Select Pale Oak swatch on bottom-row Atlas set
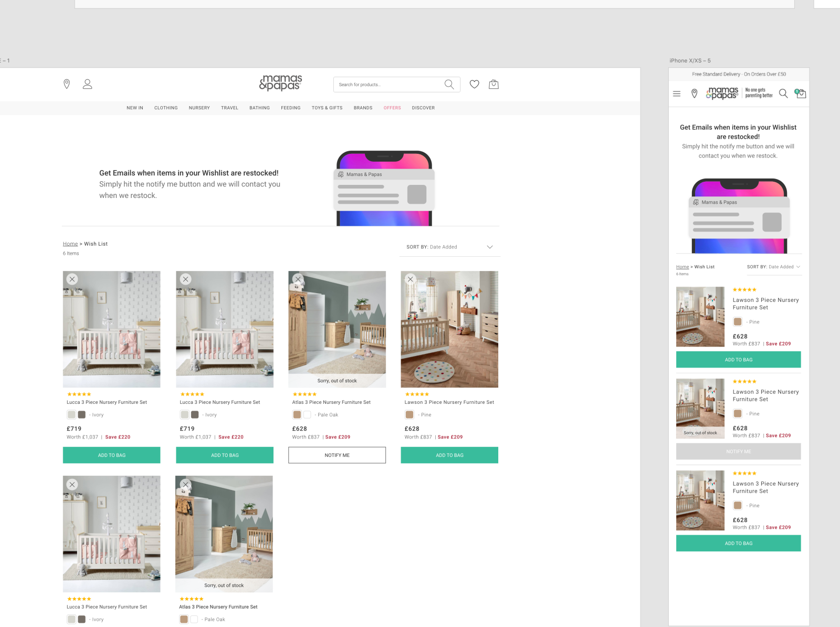 (x=184, y=620)
